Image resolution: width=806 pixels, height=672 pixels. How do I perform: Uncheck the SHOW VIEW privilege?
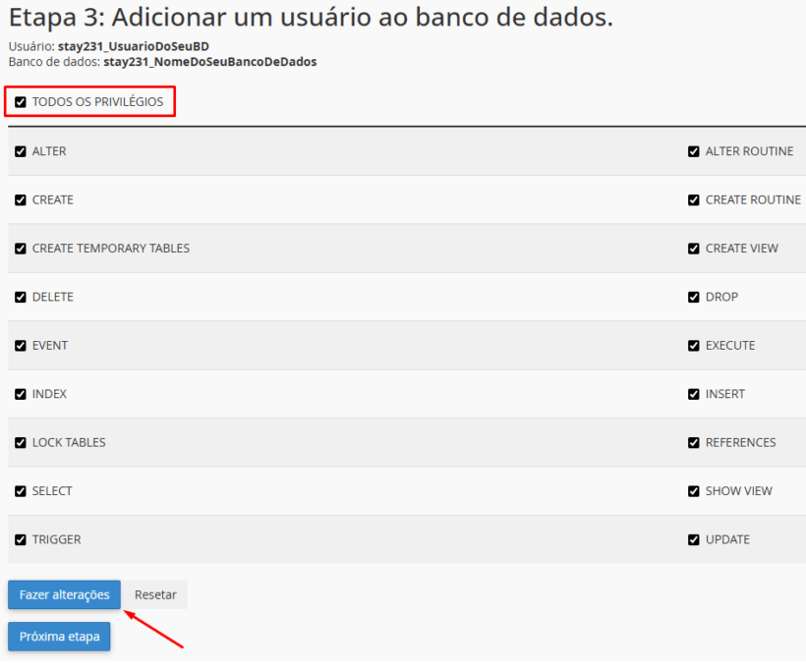click(x=694, y=491)
